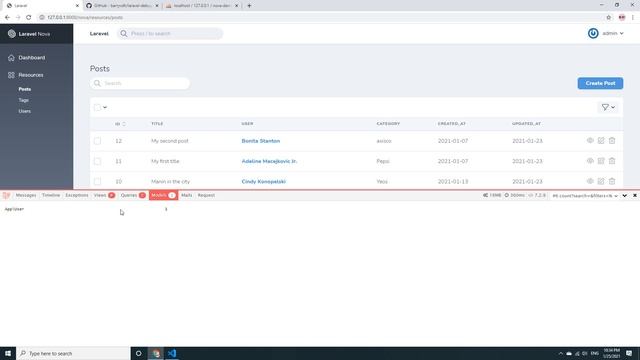
Task: Click the Laravel Debugbar logo icon
Action: pos(6,196)
